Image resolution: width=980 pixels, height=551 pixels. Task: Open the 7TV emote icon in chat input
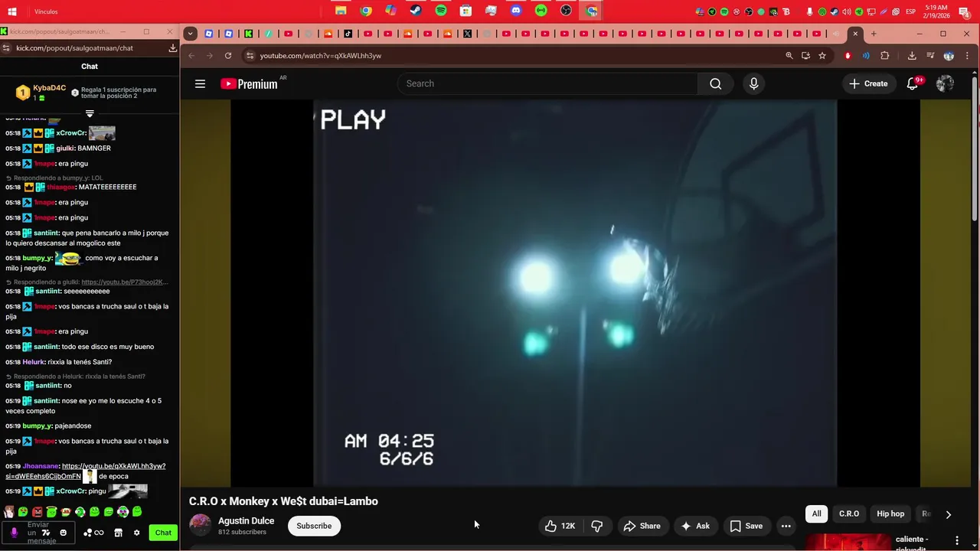tap(46, 533)
